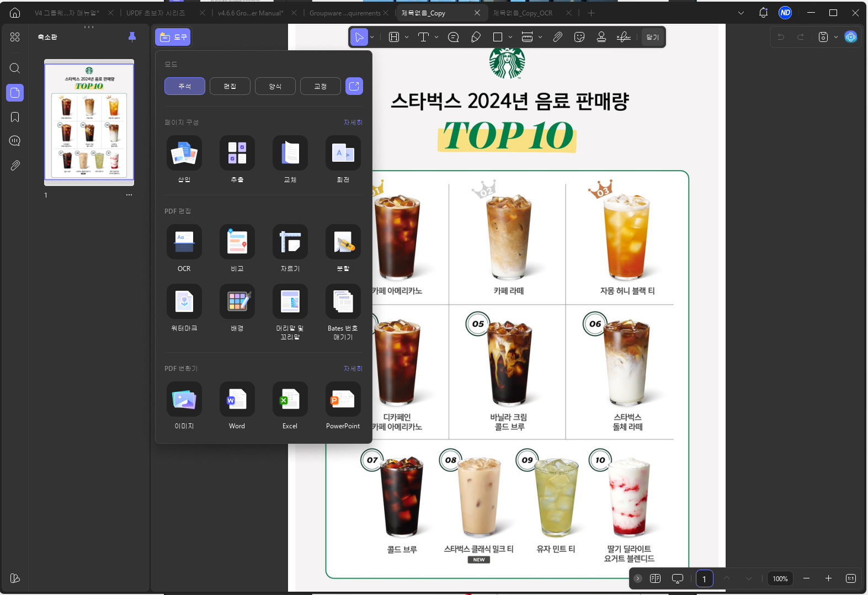Select the stamp tool in toolbar
This screenshot has height=595, width=868.
tap(601, 37)
